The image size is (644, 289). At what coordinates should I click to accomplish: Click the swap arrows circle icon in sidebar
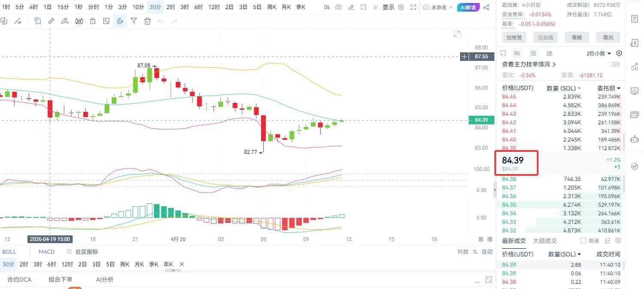[x=635, y=166]
